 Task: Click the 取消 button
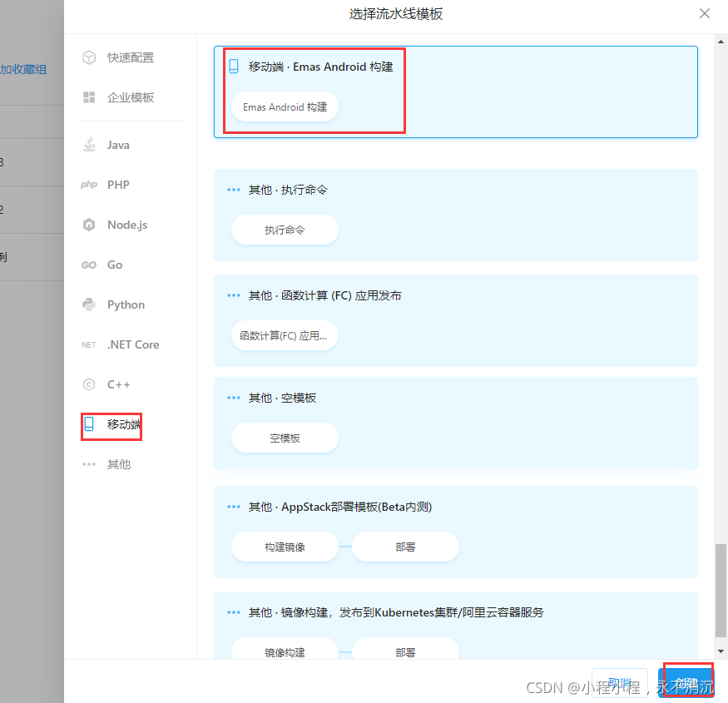pyautogui.click(x=620, y=682)
